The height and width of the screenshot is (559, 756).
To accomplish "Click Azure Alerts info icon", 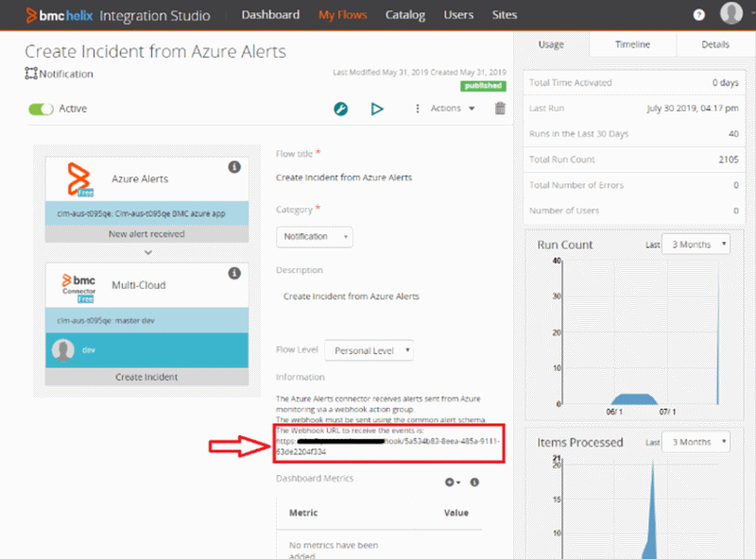I will click(x=234, y=167).
